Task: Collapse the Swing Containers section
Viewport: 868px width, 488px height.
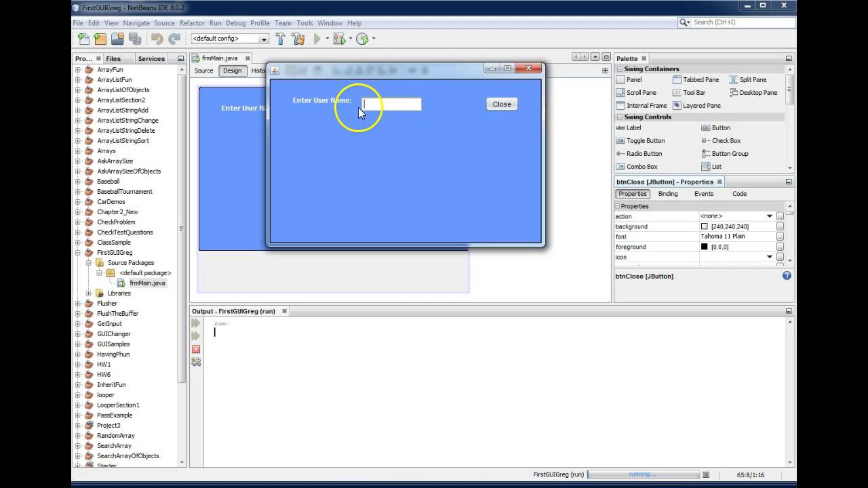Action: pyautogui.click(x=618, y=69)
